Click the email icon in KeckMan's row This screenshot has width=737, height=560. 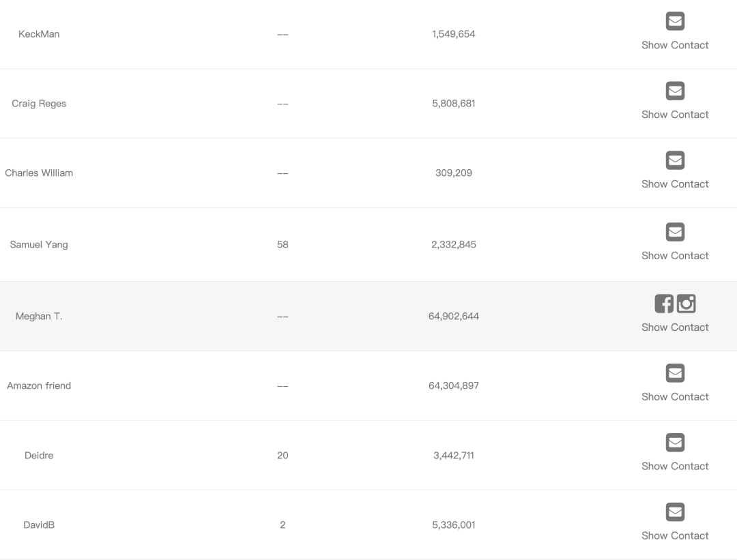(x=675, y=21)
